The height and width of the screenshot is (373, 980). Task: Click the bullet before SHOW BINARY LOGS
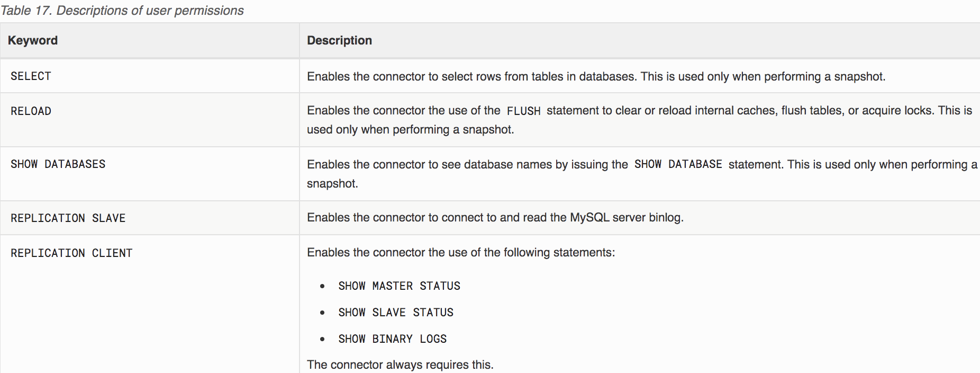coord(322,339)
